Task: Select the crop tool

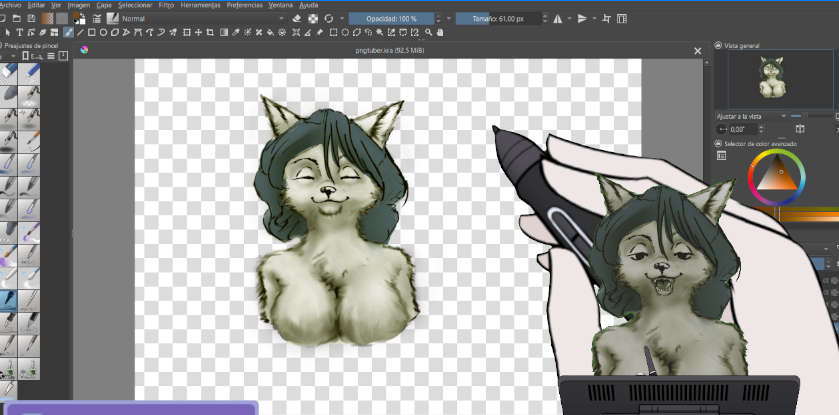Action: 210,33
